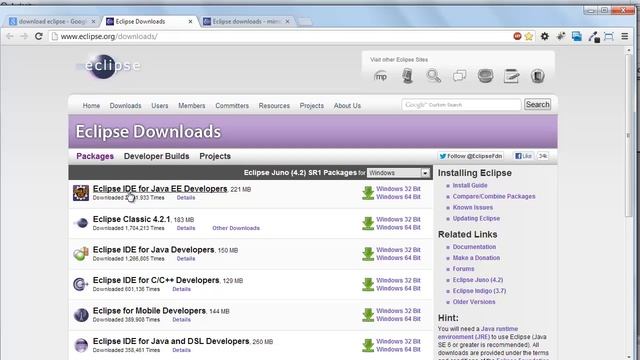The image size is (640, 360).
Task: Open a new tab with the new-tab button
Action: pos(304,22)
